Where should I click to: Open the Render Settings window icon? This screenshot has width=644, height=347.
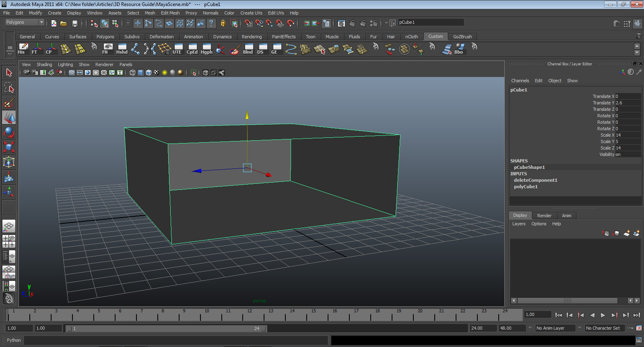374,23
